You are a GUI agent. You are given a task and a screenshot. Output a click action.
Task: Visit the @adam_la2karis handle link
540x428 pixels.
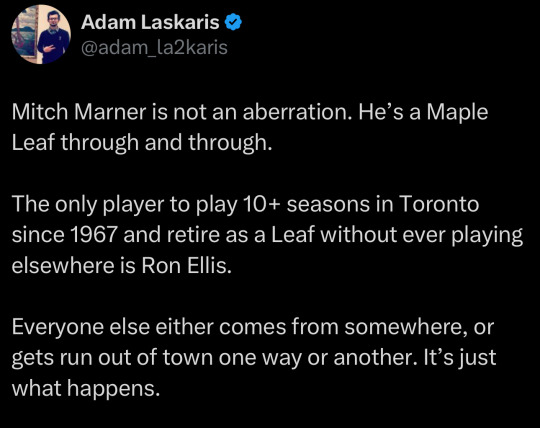154,48
